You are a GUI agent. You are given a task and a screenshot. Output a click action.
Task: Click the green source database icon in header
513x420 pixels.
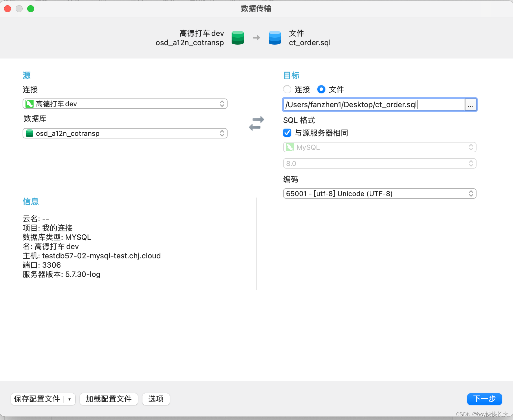pyautogui.click(x=238, y=38)
